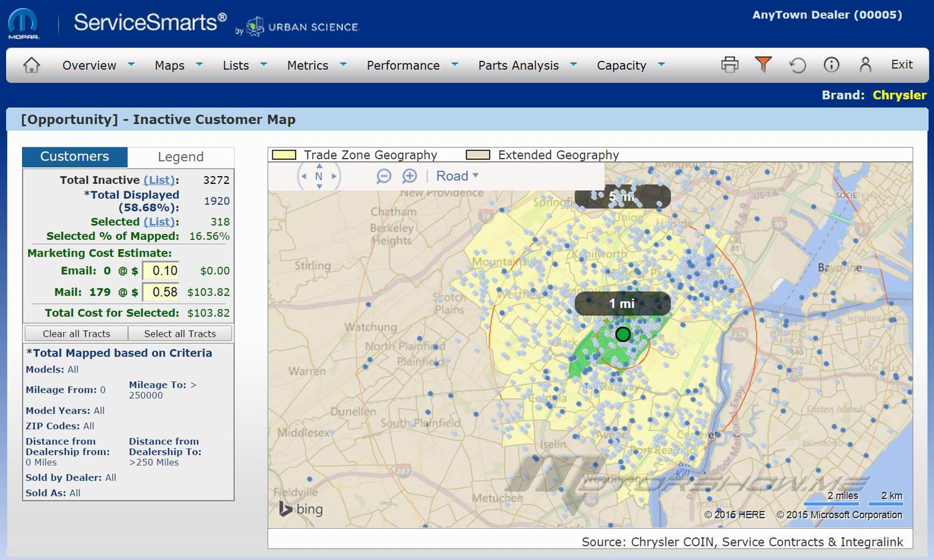Viewport: 934px width, 560px height.
Task: Click the dealership marker on the map
Action: coord(622,334)
